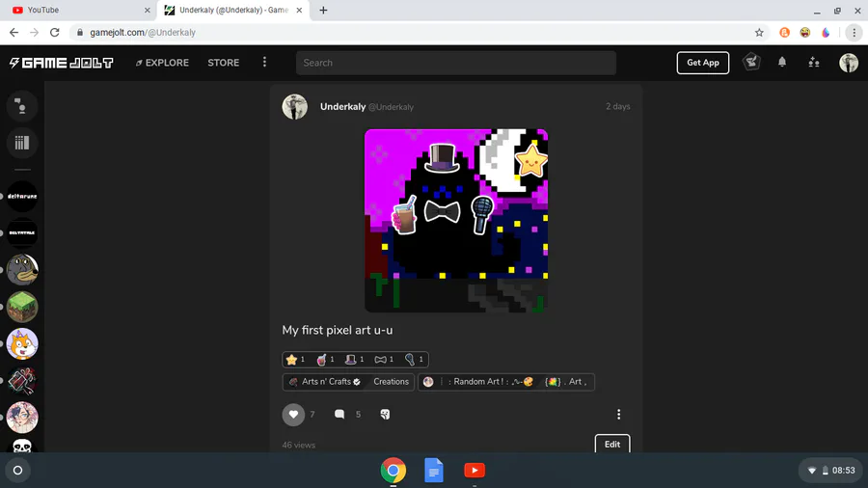The height and width of the screenshot is (488, 868).
Task: Open the Deltatale community in the sidebar
Action: point(22,233)
